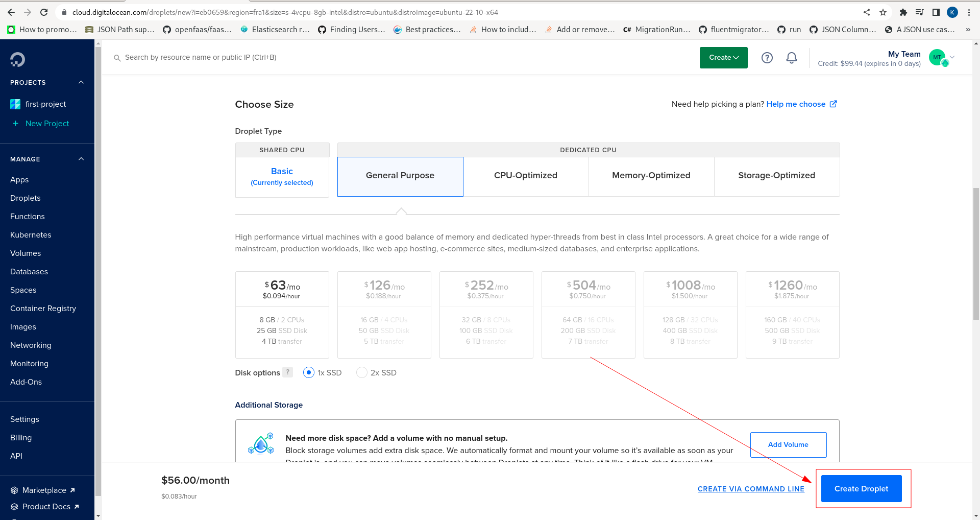The height and width of the screenshot is (520, 980).
Task: Click Product Docs stack icon
Action: (14, 507)
